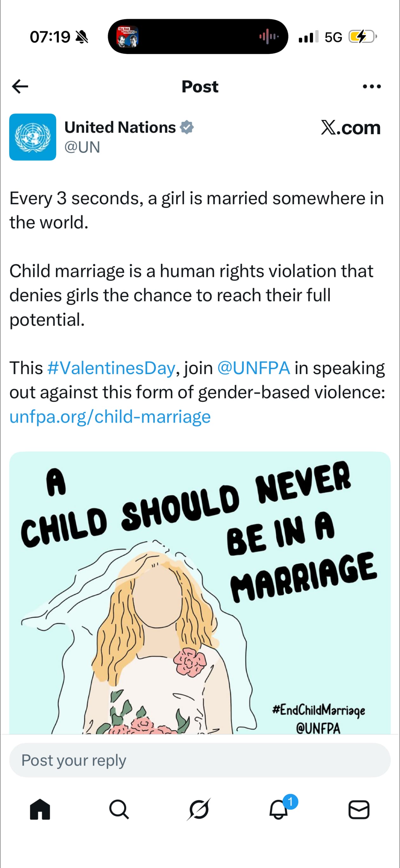
Task: Go to the Home tab
Action: click(x=40, y=809)
